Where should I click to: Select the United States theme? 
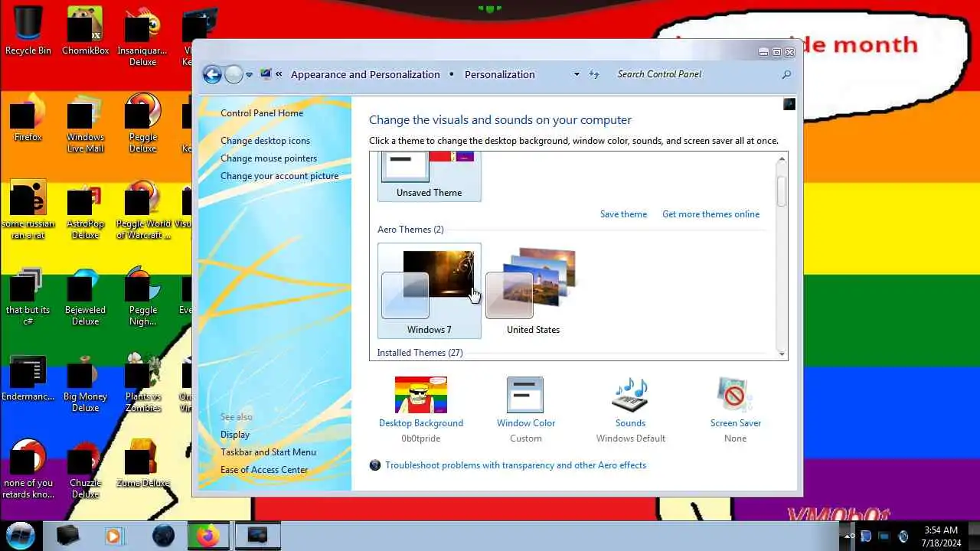533,291
